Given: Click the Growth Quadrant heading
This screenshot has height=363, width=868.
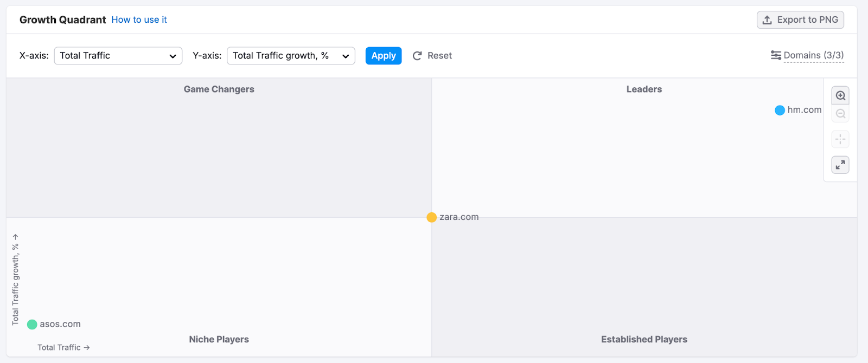Looking at the screenshot, I should click(x=63, y=20).
